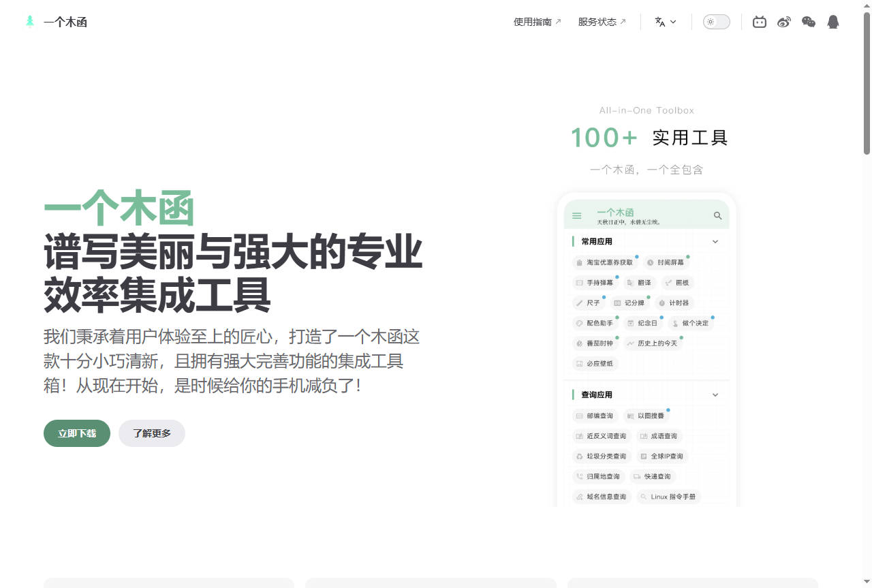Open the 配色助手 color assistant
This screenshot has width=872, height=588.
(x=595, y=323)
